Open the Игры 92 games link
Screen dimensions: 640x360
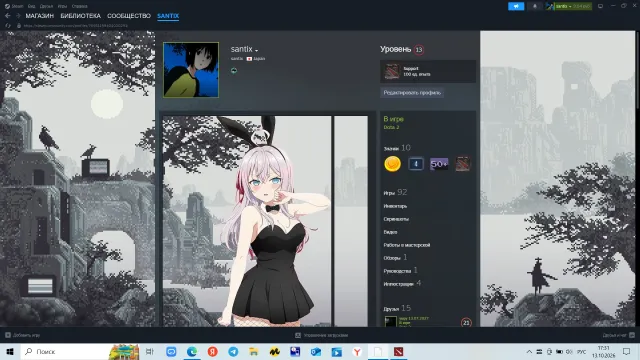[395, 192]
